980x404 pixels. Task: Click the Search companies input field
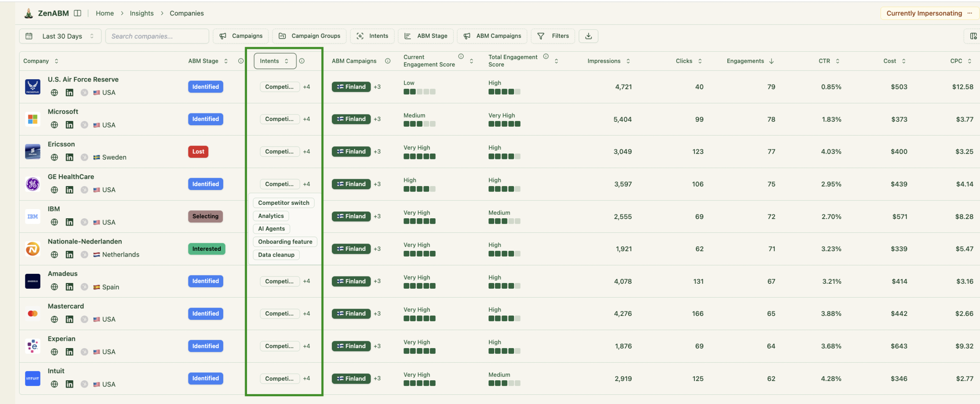click(x=157, y=36)
